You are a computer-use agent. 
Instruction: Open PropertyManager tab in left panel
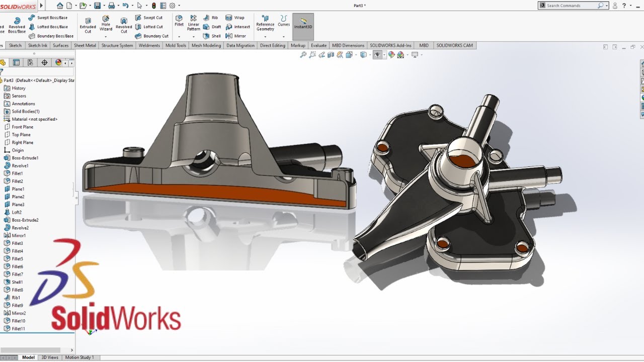pos(16,62)
